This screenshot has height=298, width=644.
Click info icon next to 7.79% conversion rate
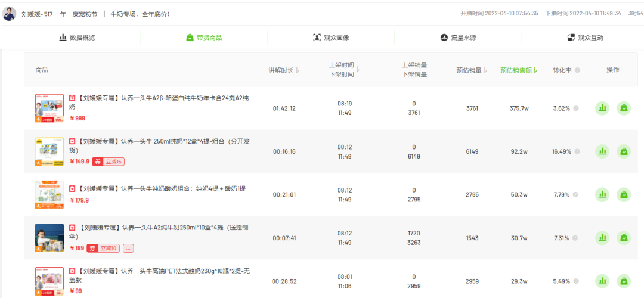coord(576,194)
